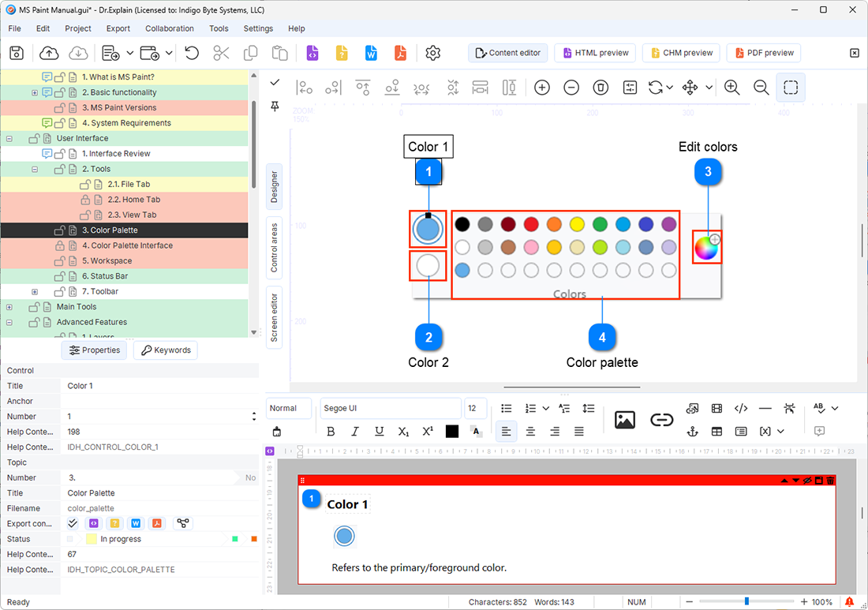868x610 pixels.
Task: Click the font size 12 field
Action: tap(476, 409)
